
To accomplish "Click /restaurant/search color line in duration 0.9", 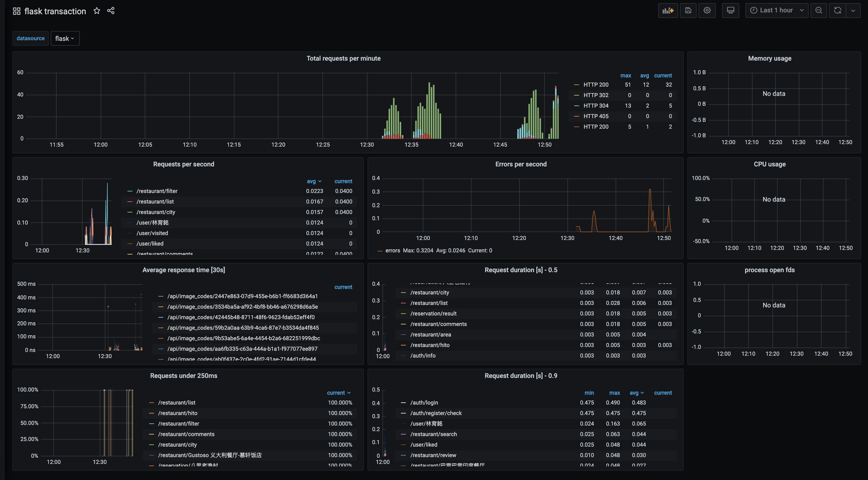I will click(x=403, y=434).
